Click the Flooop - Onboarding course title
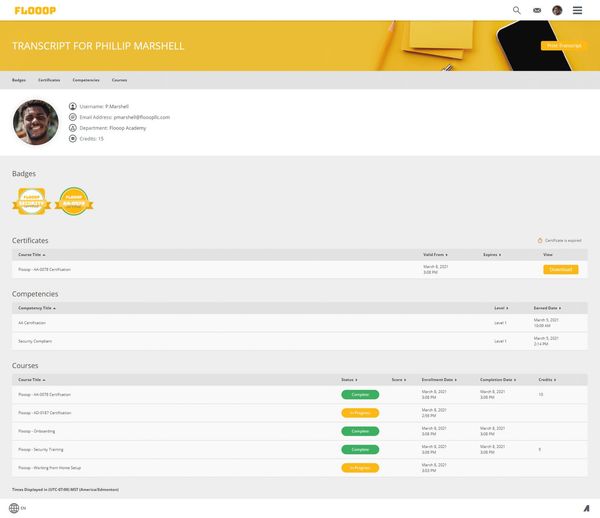600x518 pixels. click(x=37, y=431)
